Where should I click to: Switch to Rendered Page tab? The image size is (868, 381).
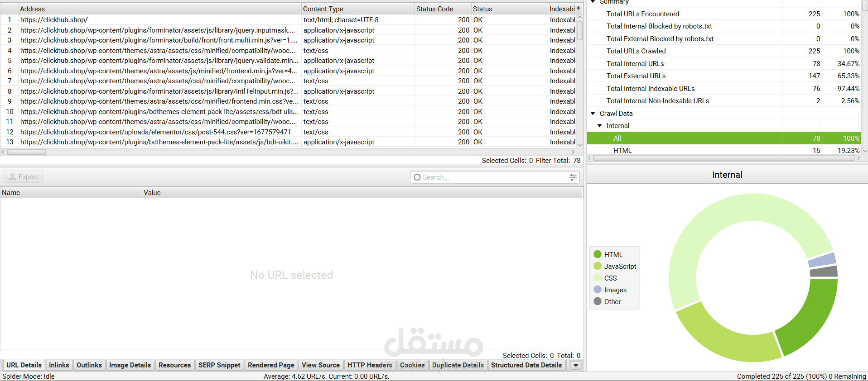271,365
